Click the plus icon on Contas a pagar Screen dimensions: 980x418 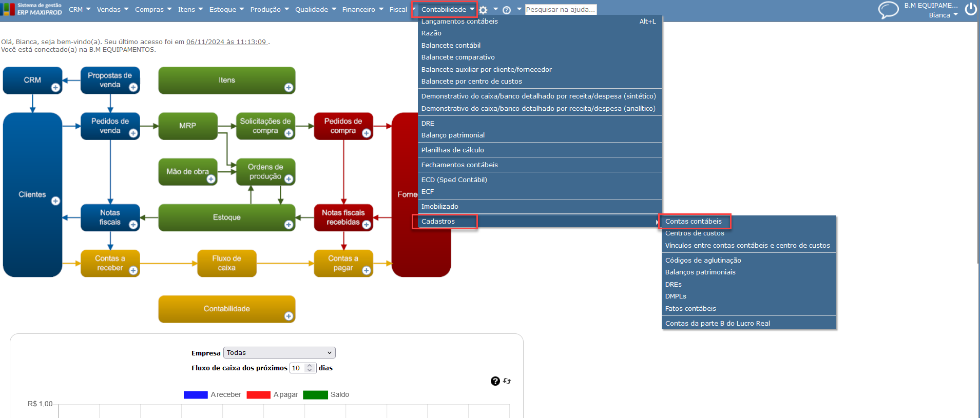367,270
